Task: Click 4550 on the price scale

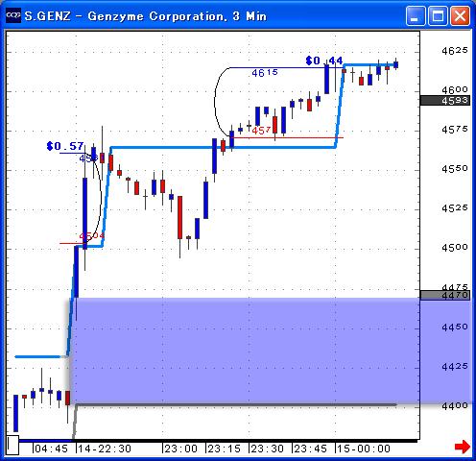Action: (455, 169)
